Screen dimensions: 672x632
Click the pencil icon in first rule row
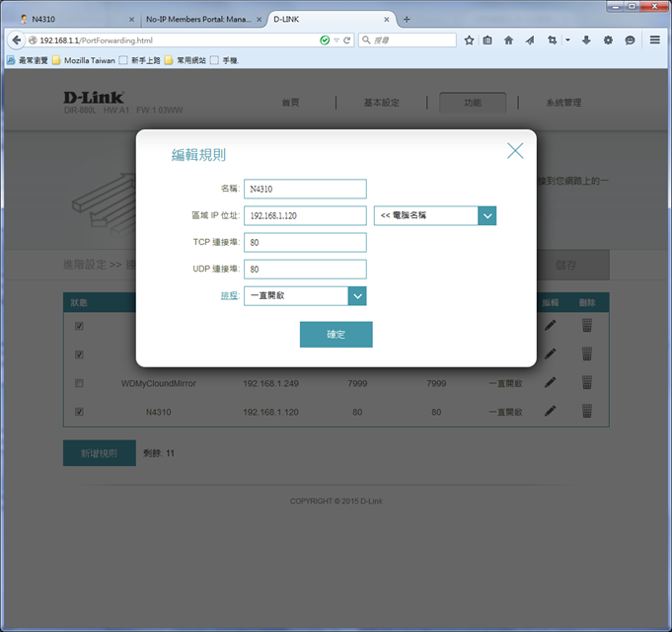551,326
